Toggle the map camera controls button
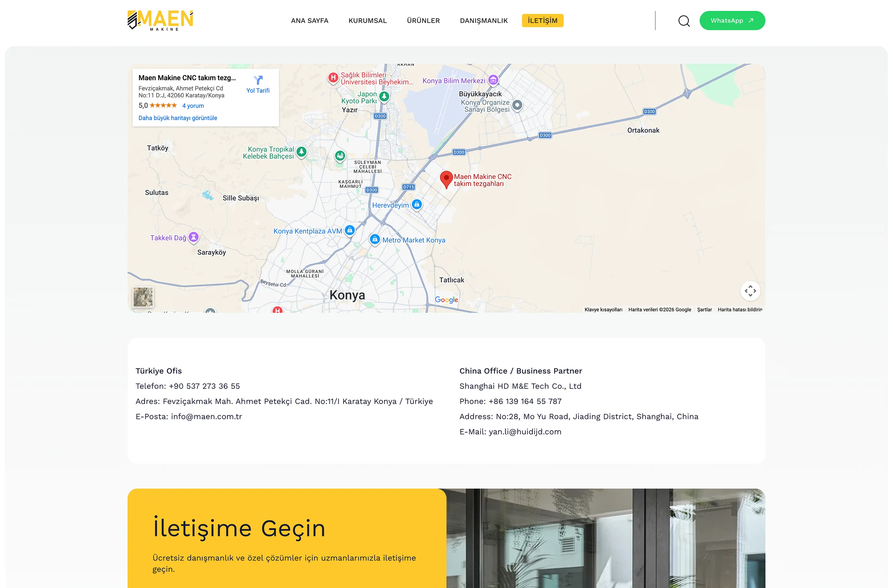This screenshot has height=588, width=893. pos(750,291)
